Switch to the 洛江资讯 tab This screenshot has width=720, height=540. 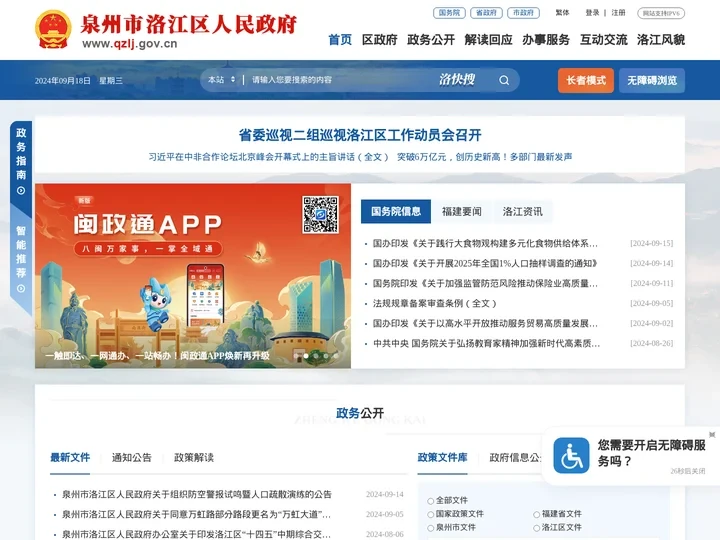click(x=522, y=211)
